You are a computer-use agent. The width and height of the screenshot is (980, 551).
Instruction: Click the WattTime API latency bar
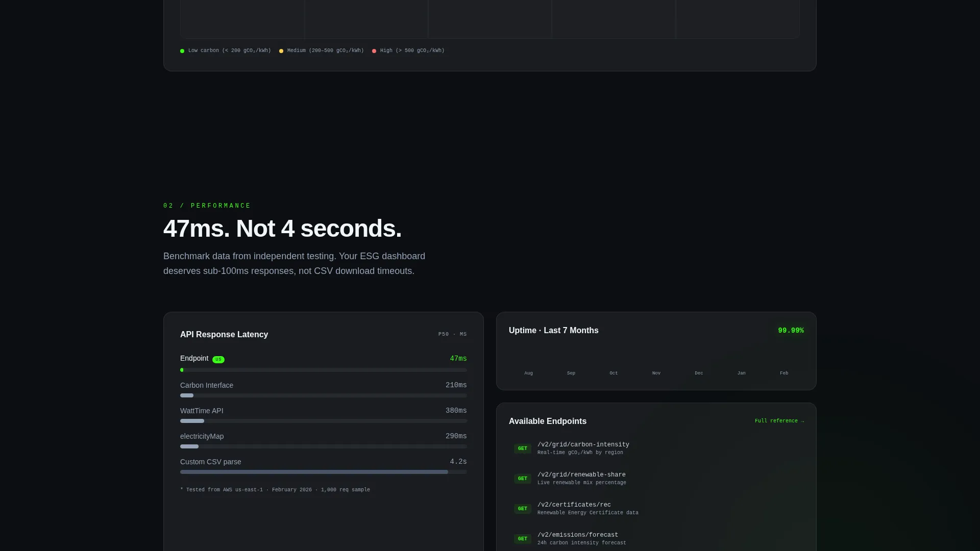324,421
